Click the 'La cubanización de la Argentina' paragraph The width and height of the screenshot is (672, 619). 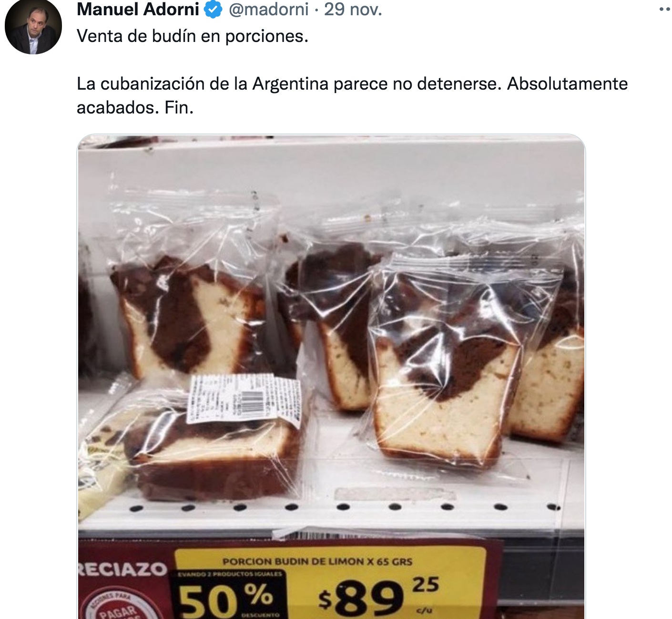[x=352, y=95]
